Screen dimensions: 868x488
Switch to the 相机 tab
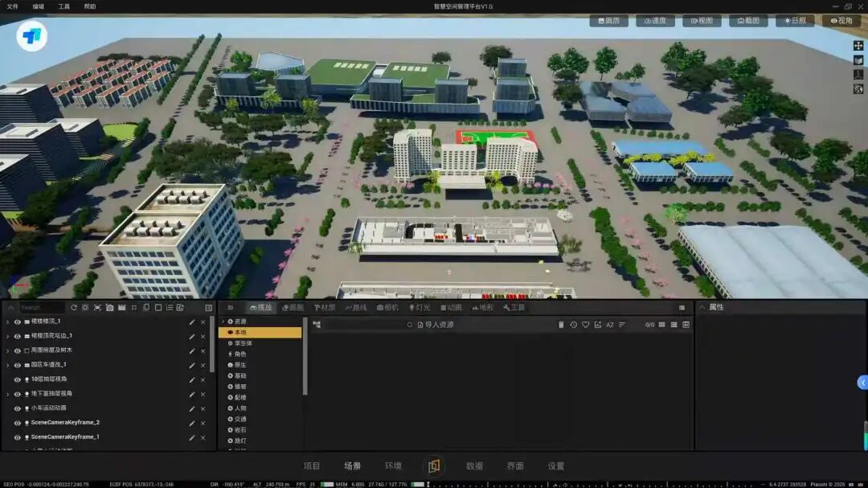(x=387, y=307)
